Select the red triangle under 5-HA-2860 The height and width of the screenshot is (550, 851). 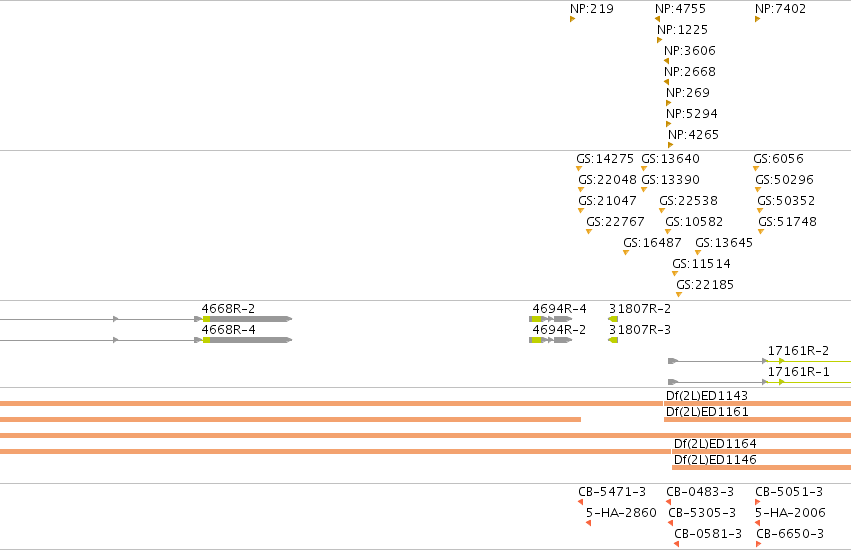tap(588, 523)
